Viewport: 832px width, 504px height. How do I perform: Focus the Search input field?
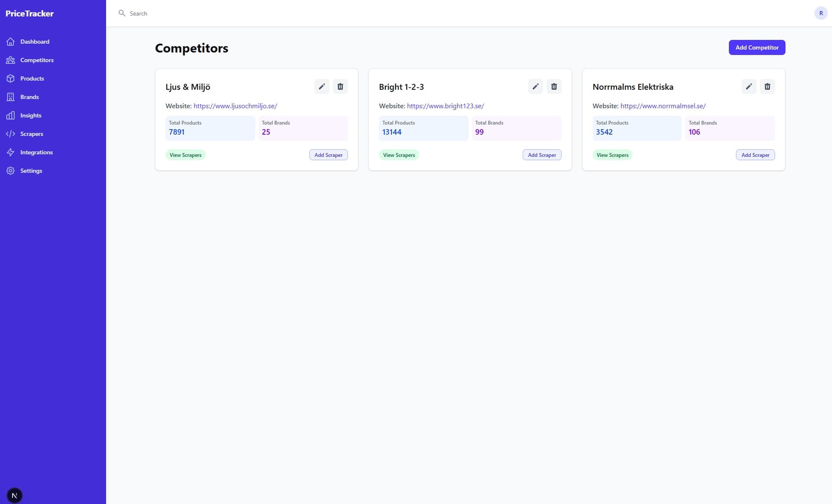pos(260,13)
